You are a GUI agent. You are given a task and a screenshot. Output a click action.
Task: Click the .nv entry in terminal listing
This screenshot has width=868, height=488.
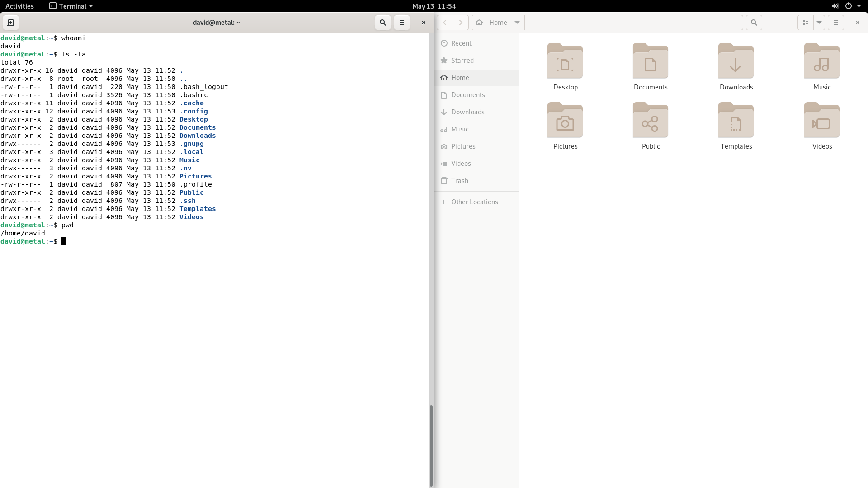[x=185, y=168]
